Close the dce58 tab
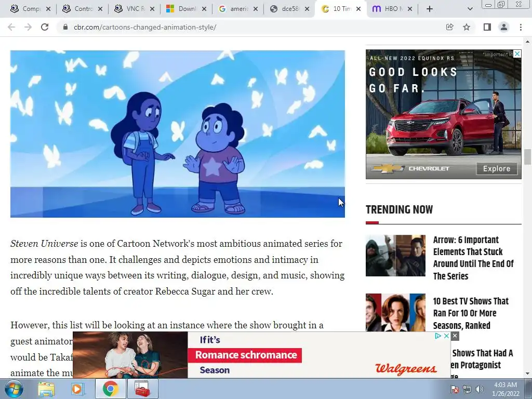The width and height of the screenshot is (532, 399). 307,9
